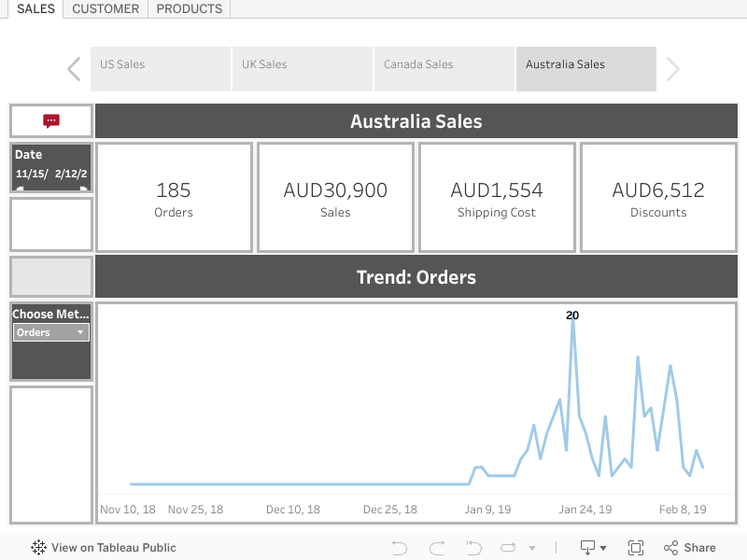Image resolution: width=747 pixels, height=560 pixels.
Task: Click the Share button
Action: [x=690, y=548]
